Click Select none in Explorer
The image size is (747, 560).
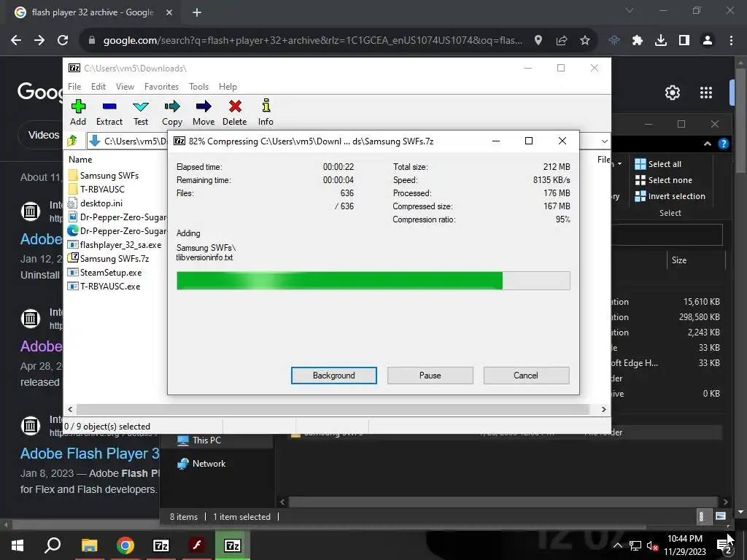[x=663, y=181]
